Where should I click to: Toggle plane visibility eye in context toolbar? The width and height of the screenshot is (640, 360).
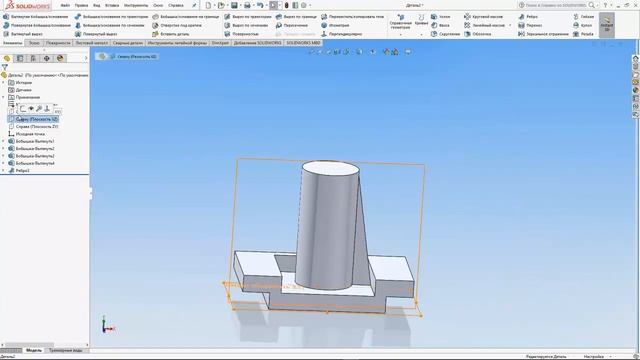(31, 109)
